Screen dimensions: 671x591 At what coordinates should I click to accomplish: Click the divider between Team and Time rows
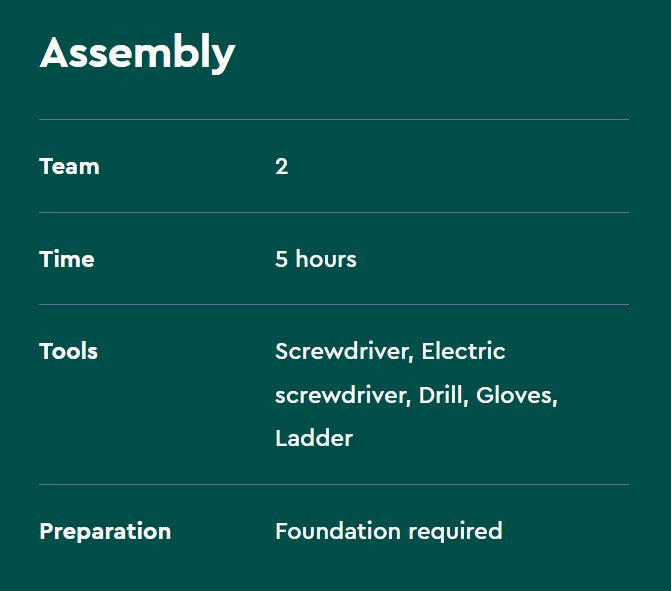point(334,212)
